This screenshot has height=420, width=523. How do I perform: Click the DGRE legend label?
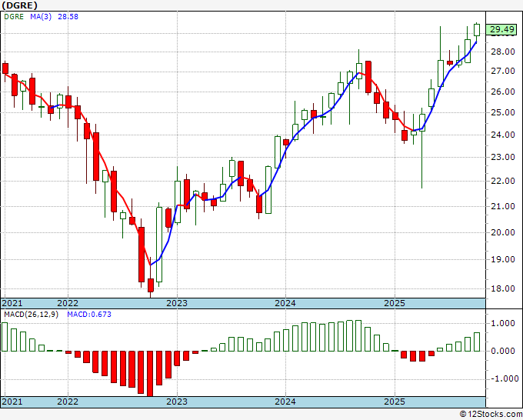coord(14,17)
